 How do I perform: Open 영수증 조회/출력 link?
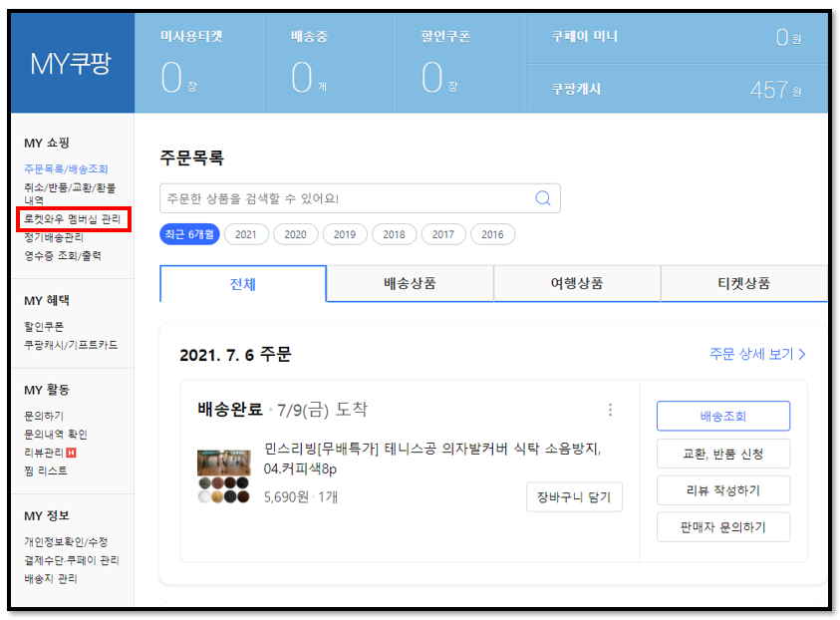[63, 255]
